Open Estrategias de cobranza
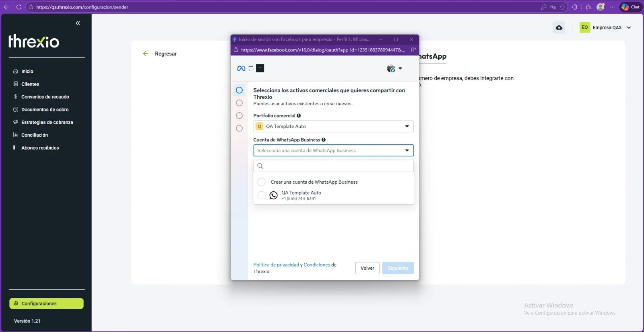Image resolution: width=644 pixels, height=332 pixels. coord(46,122)
